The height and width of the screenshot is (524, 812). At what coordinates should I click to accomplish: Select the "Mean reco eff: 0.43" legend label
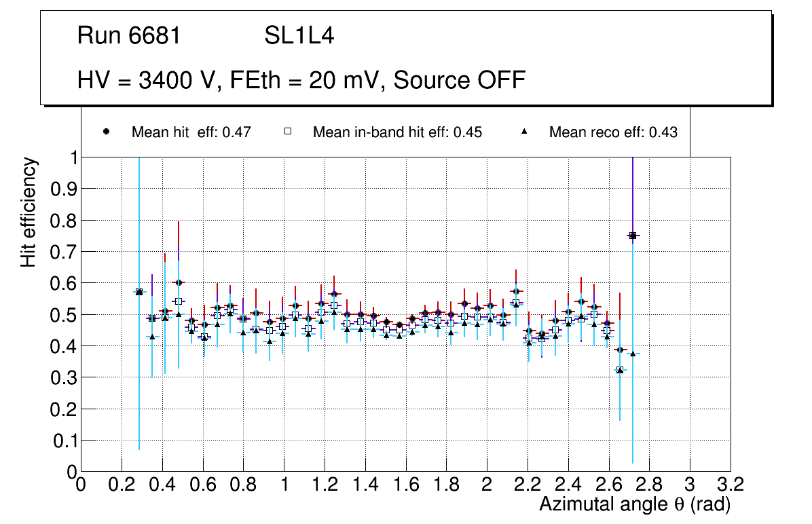613,132
